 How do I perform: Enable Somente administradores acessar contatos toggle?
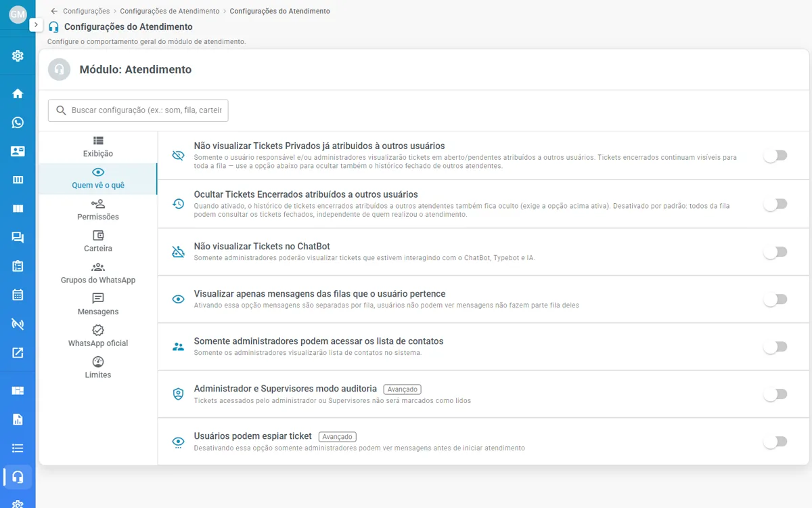pyautogui.click(x=775, y=347)
